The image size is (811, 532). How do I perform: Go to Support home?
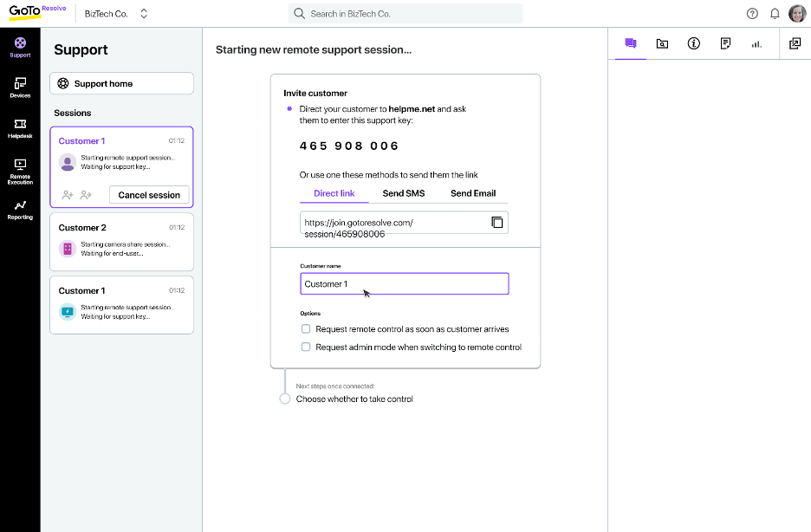[120, 82]
